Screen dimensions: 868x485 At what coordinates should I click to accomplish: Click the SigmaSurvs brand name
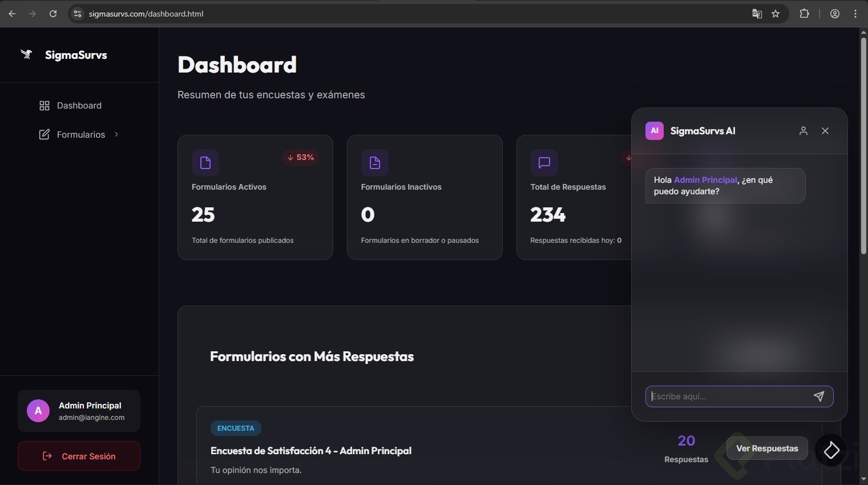pos(76,55)
